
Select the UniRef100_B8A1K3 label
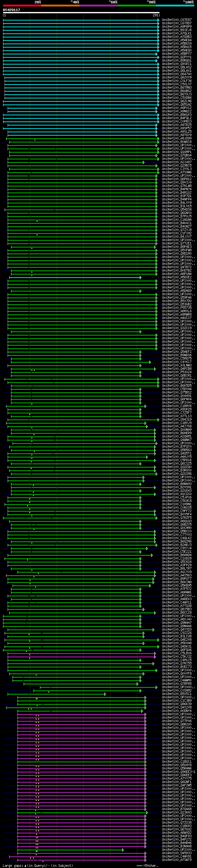(176, 115)
